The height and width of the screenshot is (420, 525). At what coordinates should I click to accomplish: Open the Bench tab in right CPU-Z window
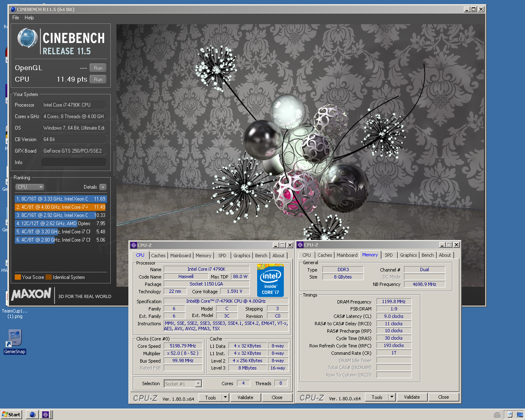[x=428, y=255]
